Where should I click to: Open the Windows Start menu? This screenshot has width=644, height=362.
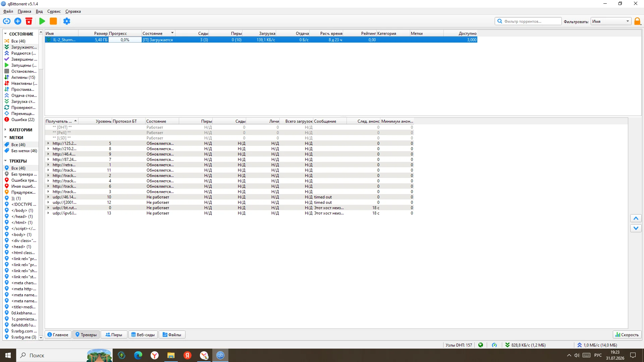point(8,355)
